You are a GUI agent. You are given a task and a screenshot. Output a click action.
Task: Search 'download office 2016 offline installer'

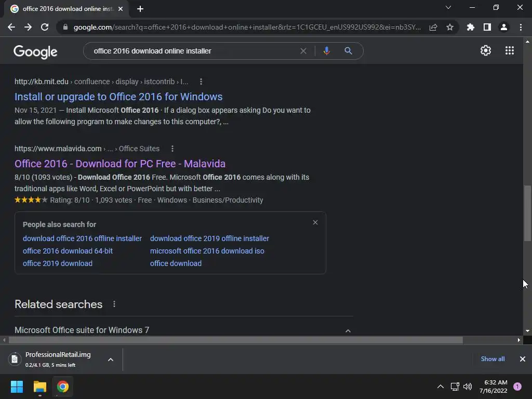tap(82, 238)
